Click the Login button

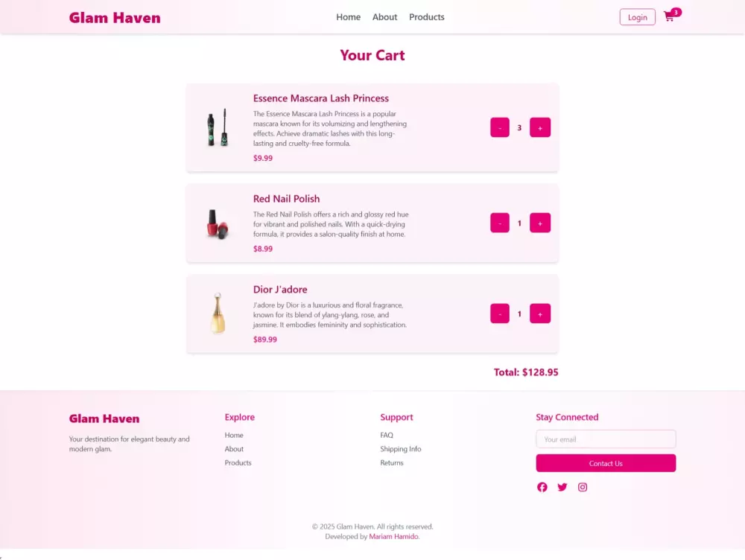[x=637, y=17]
